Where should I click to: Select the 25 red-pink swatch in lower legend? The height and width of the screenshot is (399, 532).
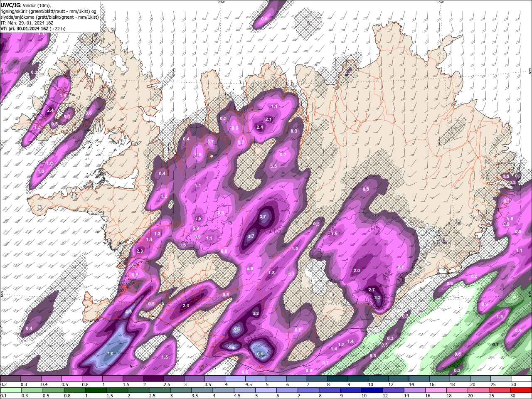500,390
